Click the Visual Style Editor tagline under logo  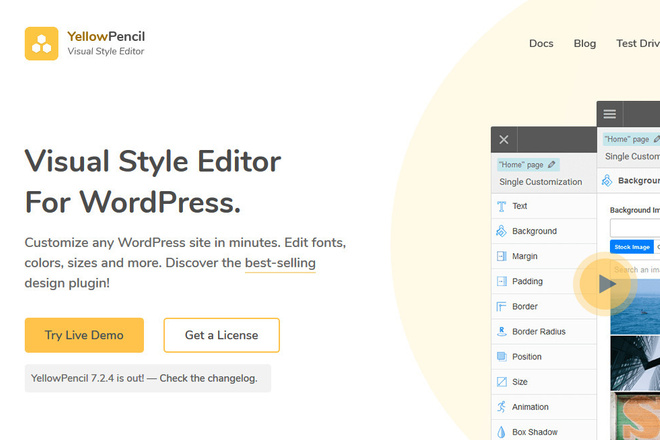pyautogui.click(x=106, y=51)
